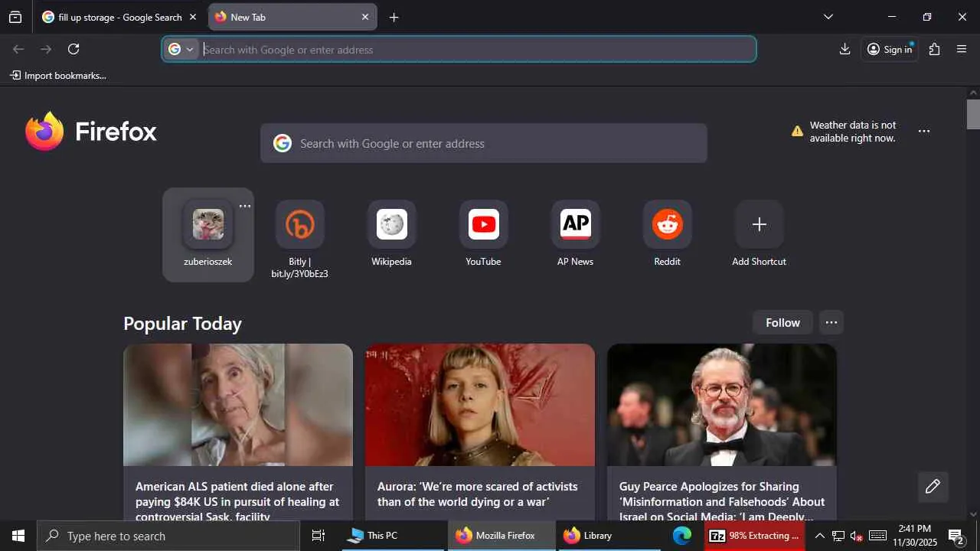980x551 pixels.
Task: Open Task View on the taskbar
Action: (x=318, y=536)
